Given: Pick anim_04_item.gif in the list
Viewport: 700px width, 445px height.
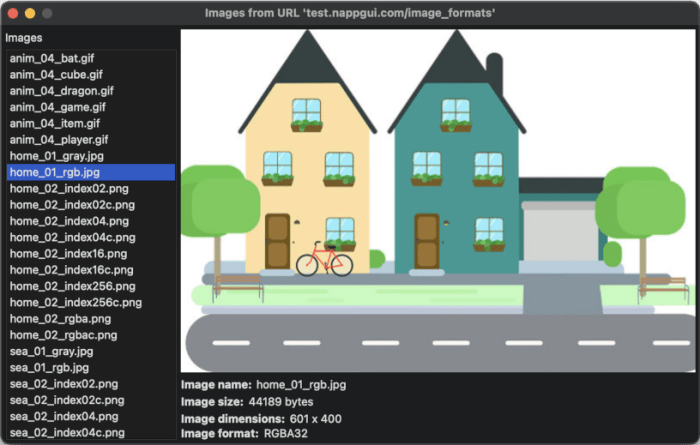Looking at the screenshot, I should (x=55, y=123).
